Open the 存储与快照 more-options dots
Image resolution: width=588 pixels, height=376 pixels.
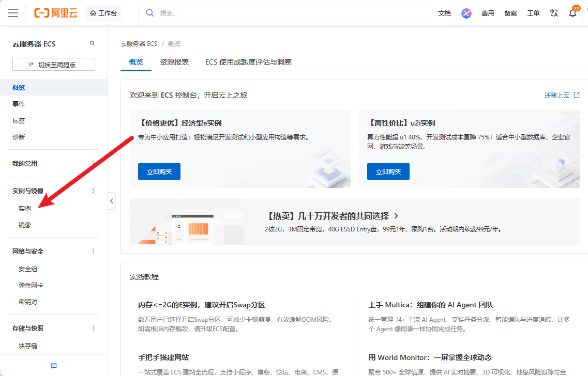pyautogui.click(x=93, y=328)
